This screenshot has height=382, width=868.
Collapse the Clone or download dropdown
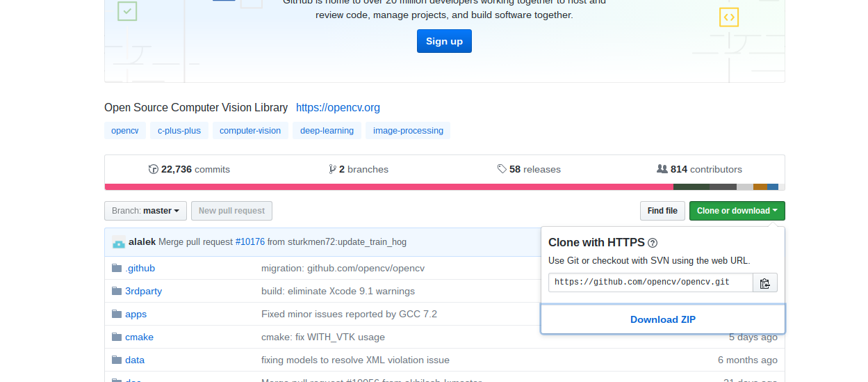(737, 211)
